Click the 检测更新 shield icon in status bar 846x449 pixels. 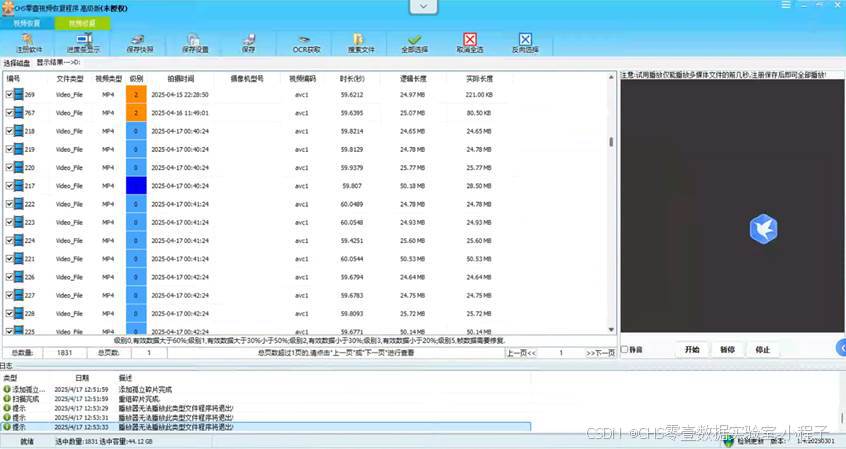tap(729, 441)
